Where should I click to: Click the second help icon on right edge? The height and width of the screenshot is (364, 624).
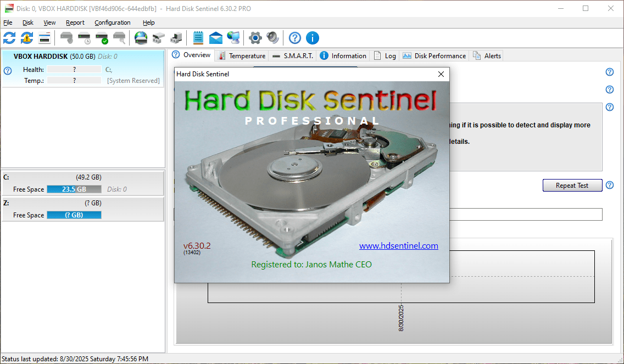tap(610, 89)
